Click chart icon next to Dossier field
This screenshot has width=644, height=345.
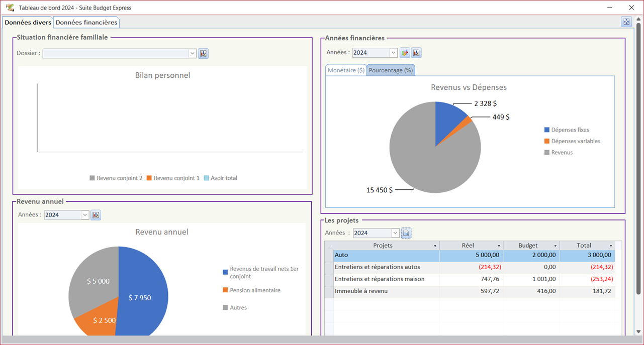coord(203,53)
